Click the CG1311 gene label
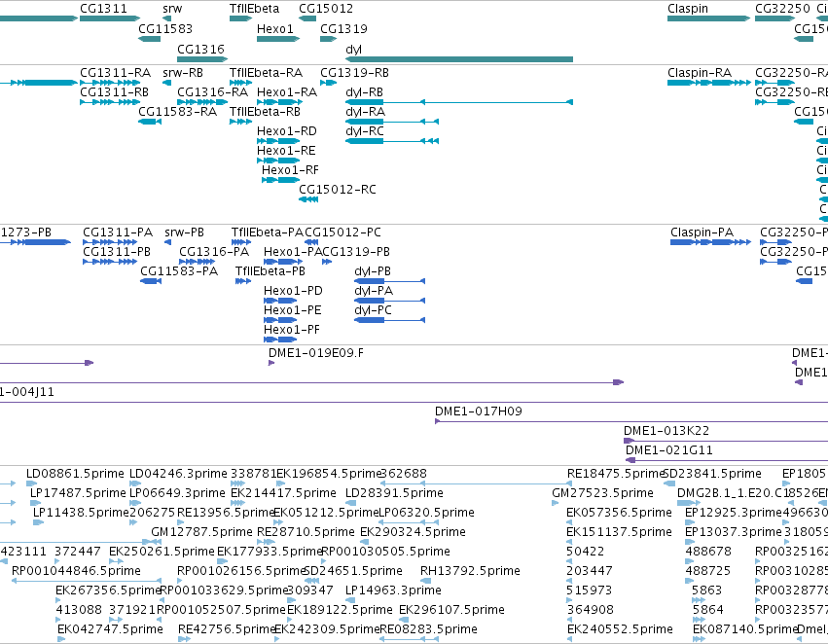This screenshot has height=644, width=828. click(103, 9)
